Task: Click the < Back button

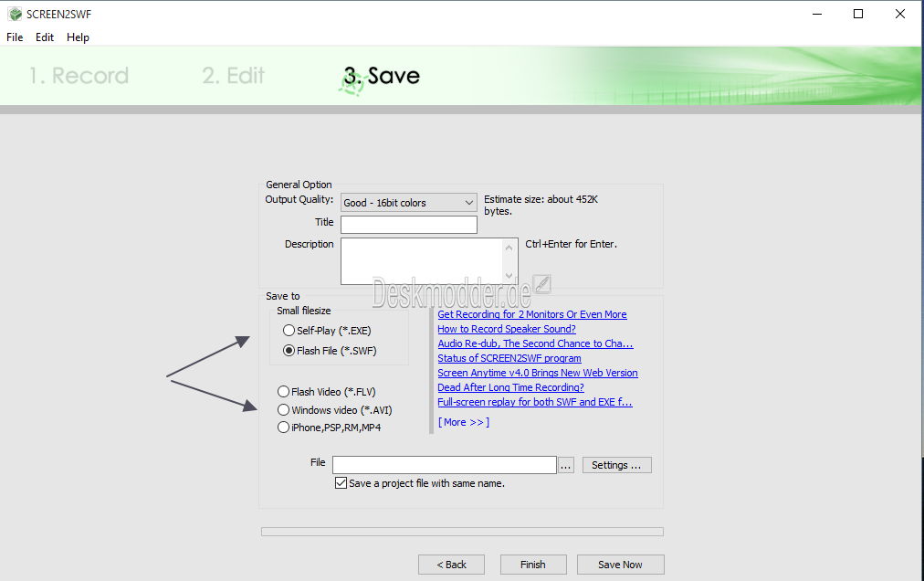Action: [451, 565]
